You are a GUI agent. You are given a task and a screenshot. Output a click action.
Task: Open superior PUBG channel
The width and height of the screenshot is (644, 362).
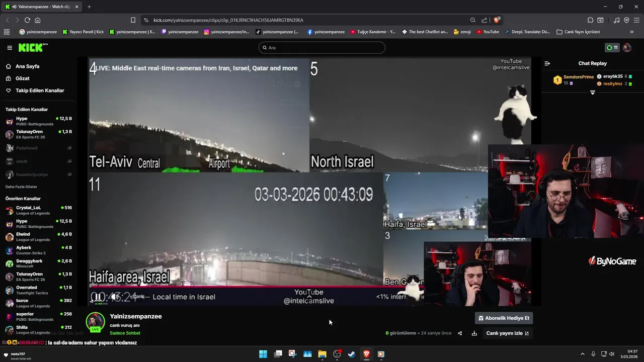(38, 316)
